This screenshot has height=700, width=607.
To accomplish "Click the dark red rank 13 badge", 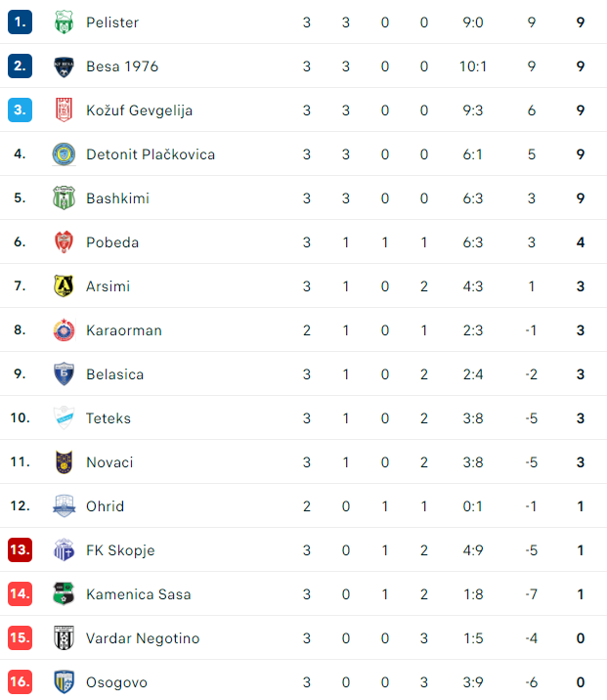I will click(20, 550).
